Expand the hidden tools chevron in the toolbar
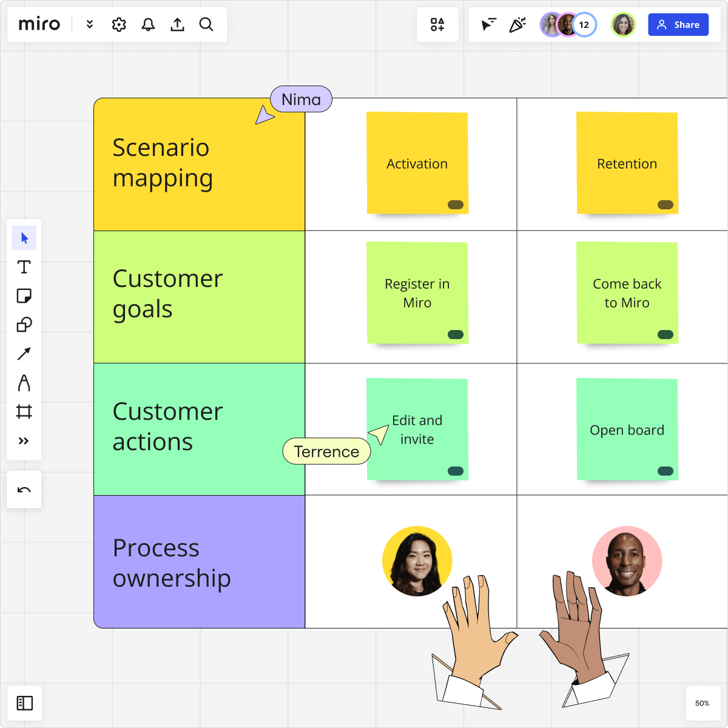The image size is (728, 728). tap(24, 441)
